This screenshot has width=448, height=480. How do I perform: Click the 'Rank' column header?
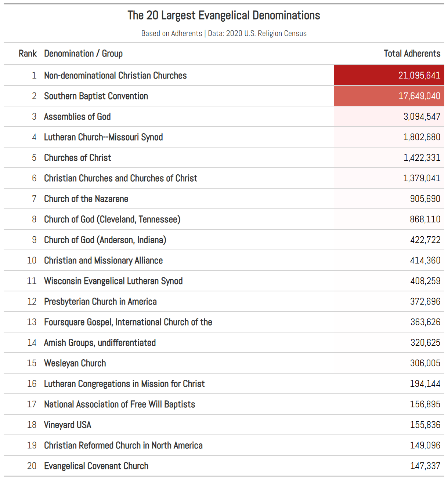click(28, 54)
